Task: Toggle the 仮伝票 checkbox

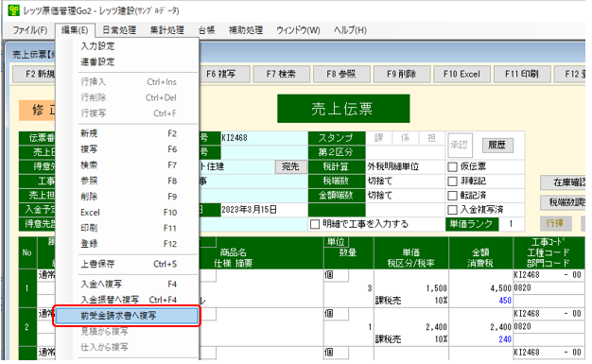Action: pos(452,167)
